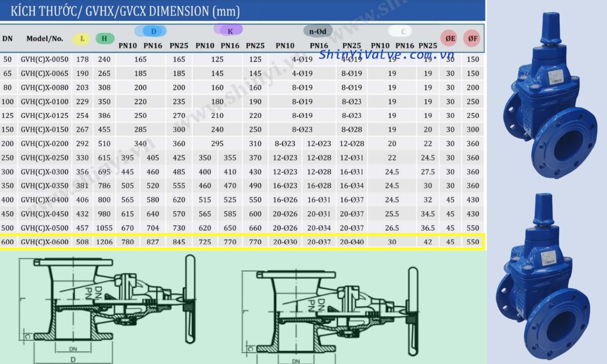Screen dimensions: 607x364
Task: Click the C value '27.5'
Action: 428,172
